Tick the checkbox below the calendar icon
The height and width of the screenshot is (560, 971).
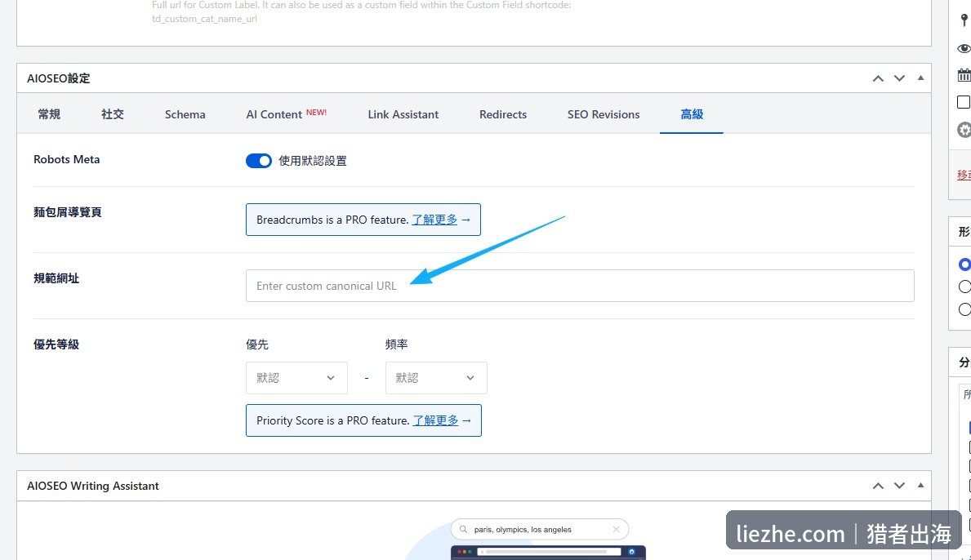964,102
